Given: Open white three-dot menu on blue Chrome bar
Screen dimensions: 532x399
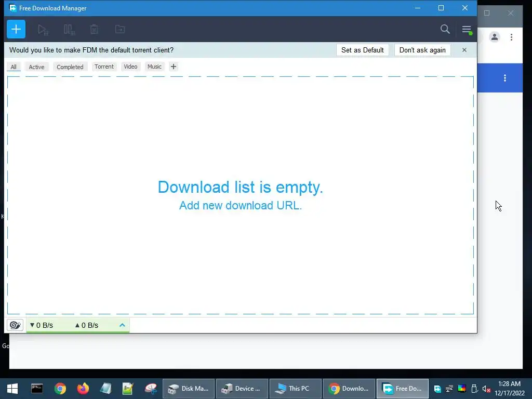Looking at the screenshot, I should point(505,78).
